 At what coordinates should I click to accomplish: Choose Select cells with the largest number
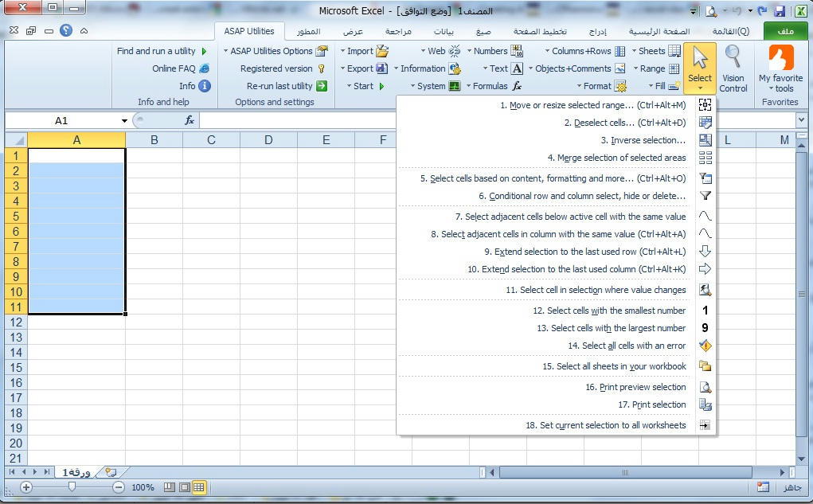[x=612, y=328]
